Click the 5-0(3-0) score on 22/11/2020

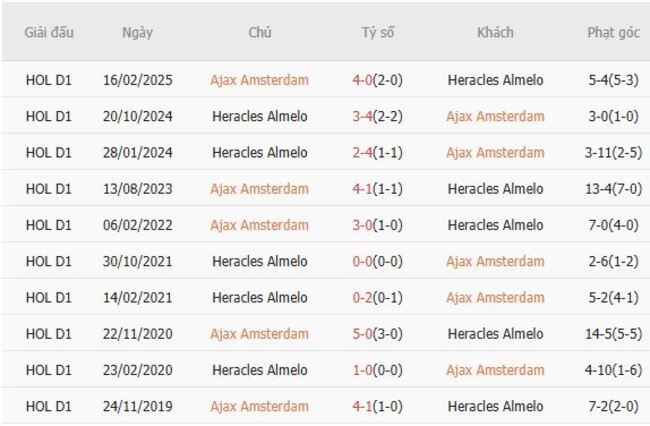378,334
